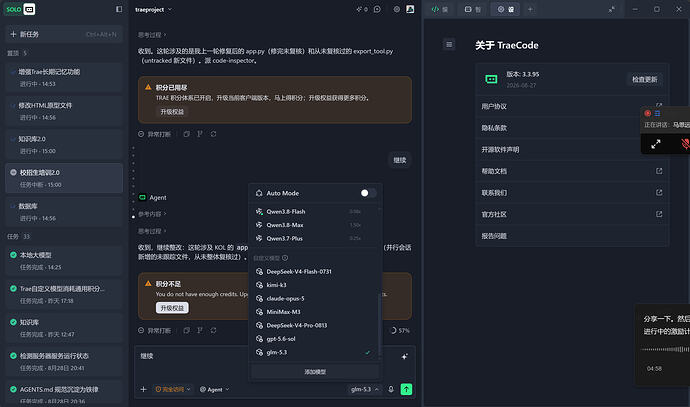Click 升级权益 in the 积分不足 notice
Screen dimensions: 690x407
[x=172, y=308]
